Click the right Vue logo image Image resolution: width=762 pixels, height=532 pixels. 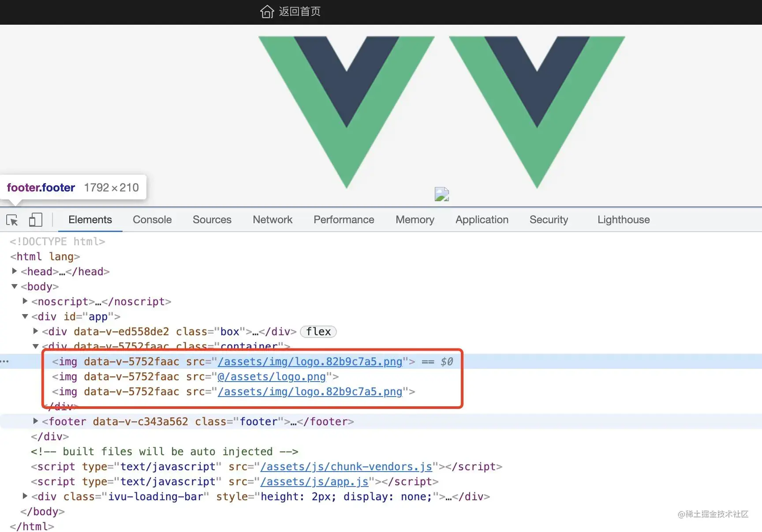tap(537, 112)
